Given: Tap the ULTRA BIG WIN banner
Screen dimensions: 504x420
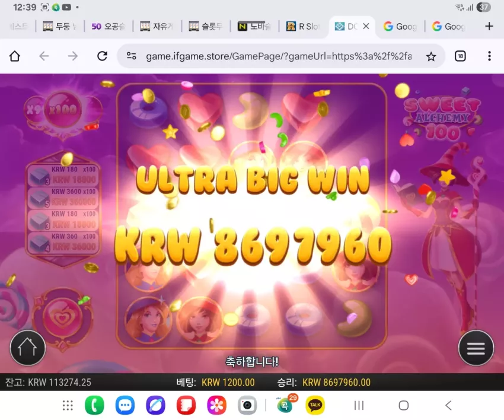Looking at the screenshot, I should pos(253,180).
